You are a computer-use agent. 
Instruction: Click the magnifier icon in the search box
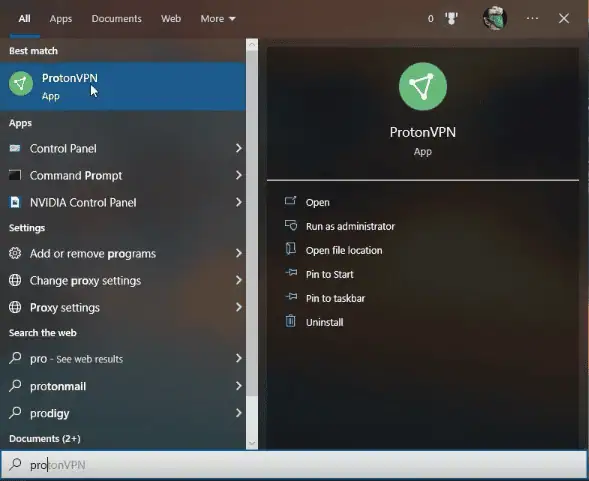(15, 464)
